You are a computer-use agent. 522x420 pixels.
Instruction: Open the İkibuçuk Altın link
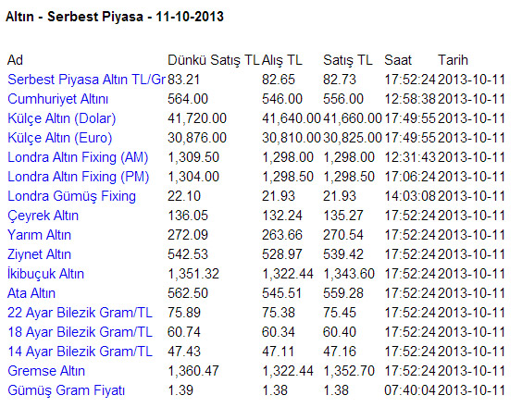[x=45, y=274]
